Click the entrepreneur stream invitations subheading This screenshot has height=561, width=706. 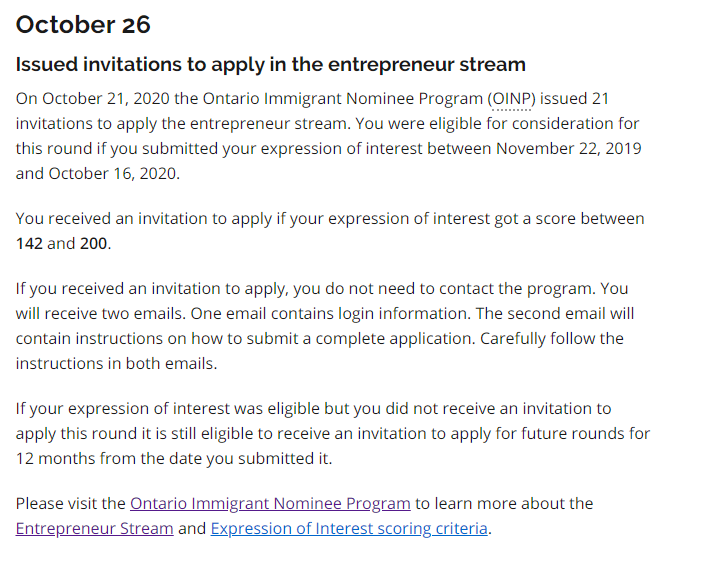click(x=270, y=64)
